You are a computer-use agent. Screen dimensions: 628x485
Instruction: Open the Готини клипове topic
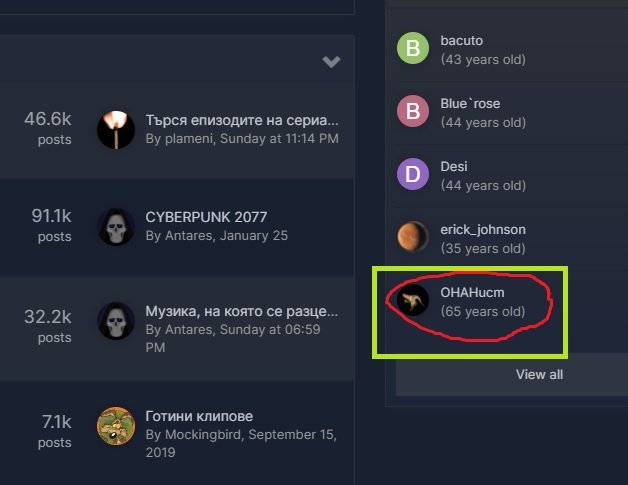tap(199, 416)
